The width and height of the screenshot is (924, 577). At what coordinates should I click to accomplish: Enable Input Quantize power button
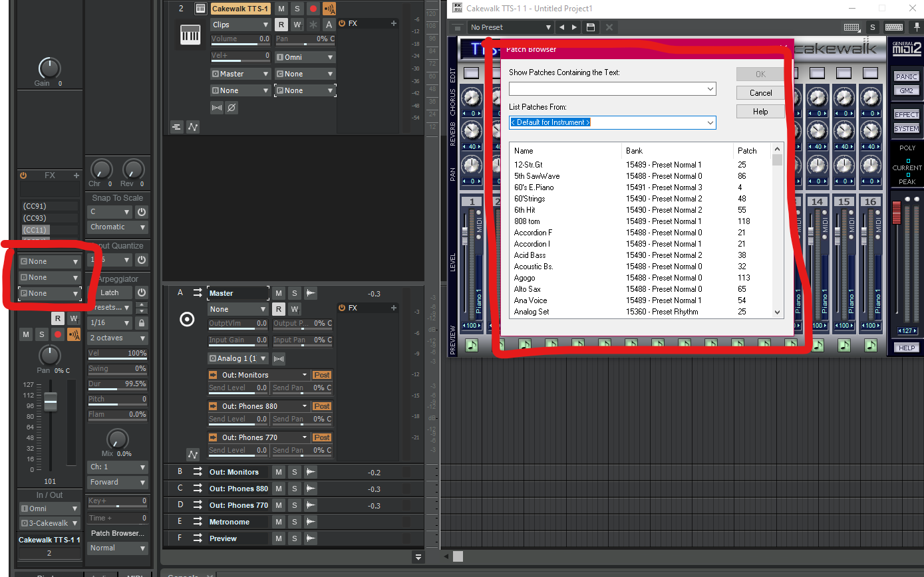point(141,260)
